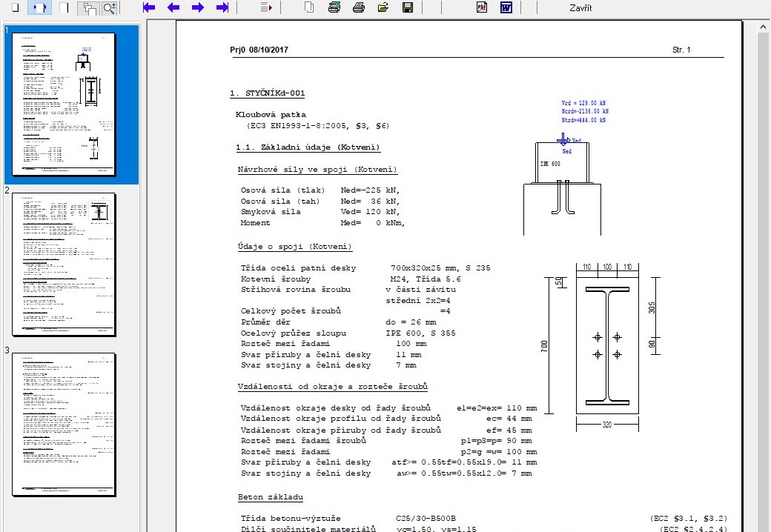Select the page 3 thumbnail
The image size is (771, 532).
point(64,425)
